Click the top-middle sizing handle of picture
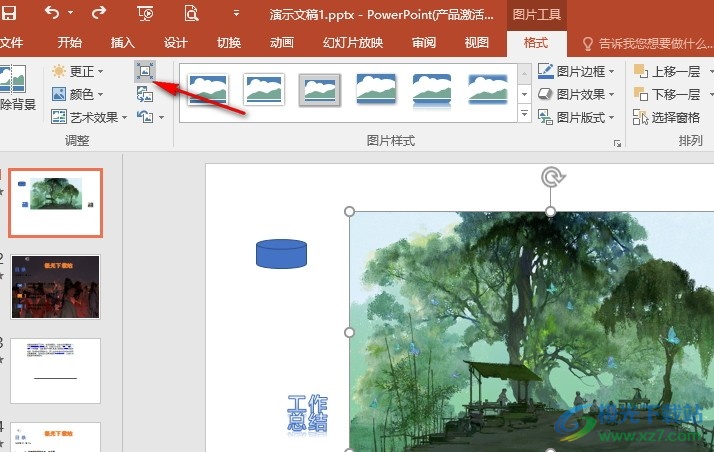 tap(550, 211)
